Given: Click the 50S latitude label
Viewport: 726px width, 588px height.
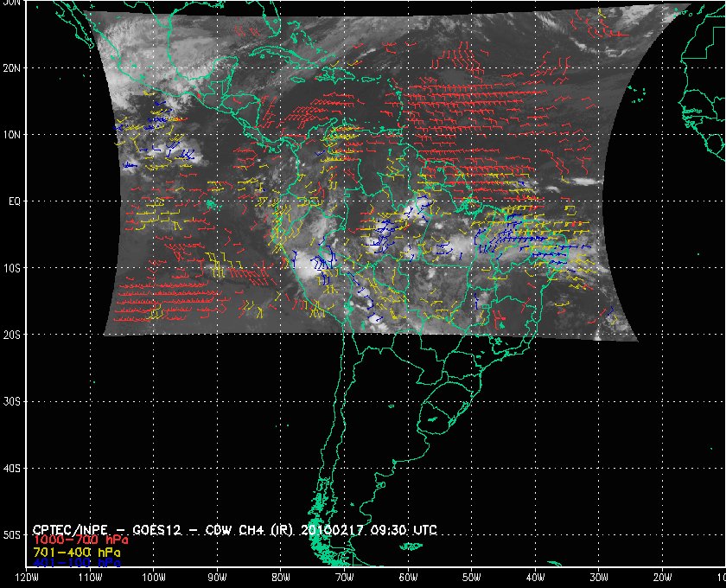Looking at the screenshot, I should click(x=11, y=535).
